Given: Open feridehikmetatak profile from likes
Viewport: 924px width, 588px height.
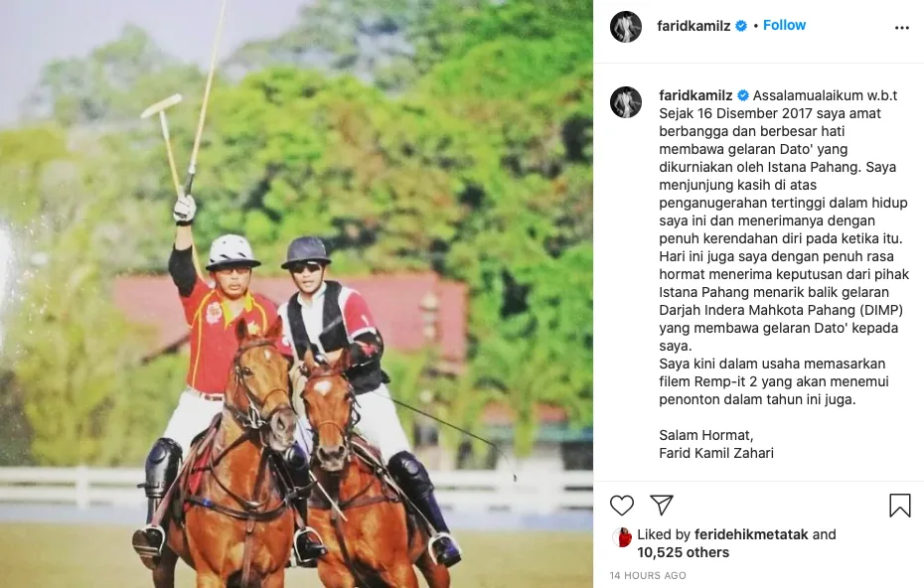Looking at the screenshot, I should point(751,534).
